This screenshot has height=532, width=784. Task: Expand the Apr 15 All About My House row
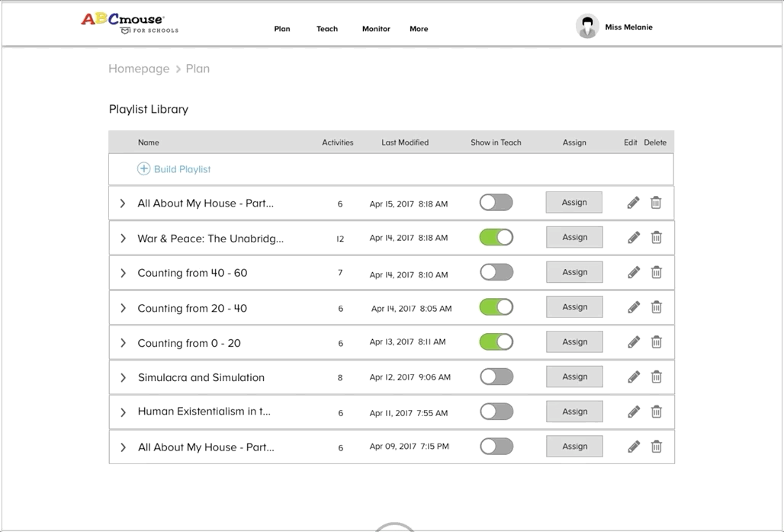click(123, 204)
